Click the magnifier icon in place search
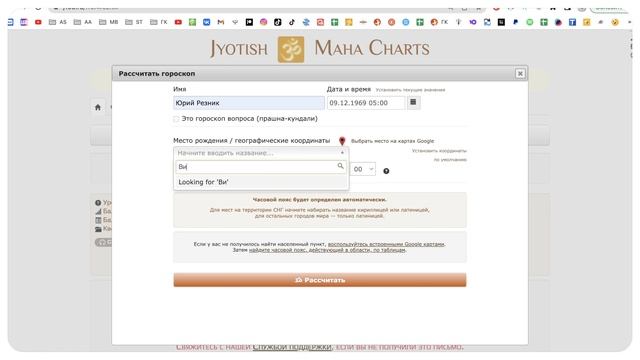This screenshot has height=360, width=640. tap(340, 166)
